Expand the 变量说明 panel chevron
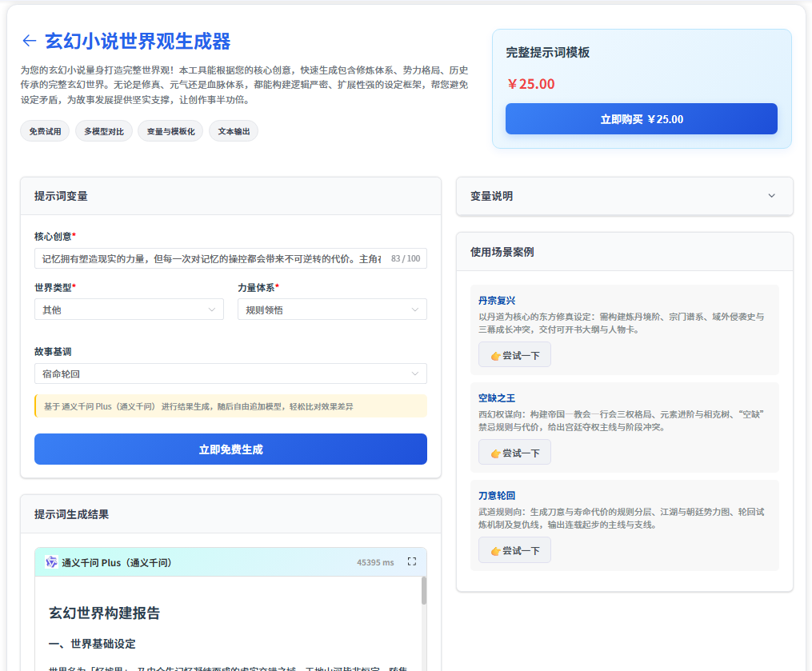Screen dimensions: 812x671 (771, 196)
